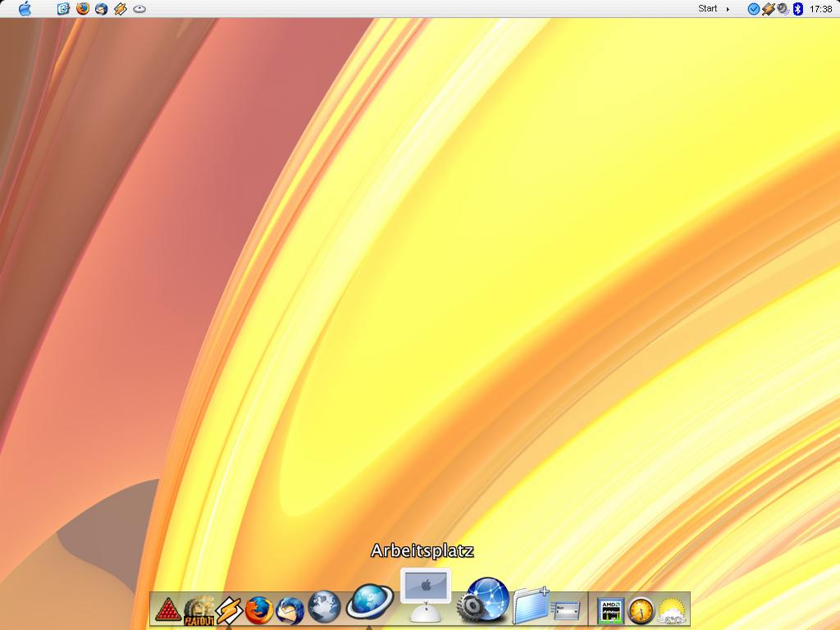
Task: Open the Start menu
Action: [707, 8]
